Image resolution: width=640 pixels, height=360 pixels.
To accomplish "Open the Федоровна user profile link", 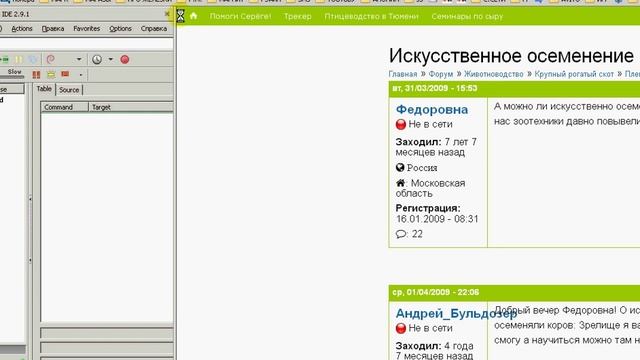I will 432,109.
